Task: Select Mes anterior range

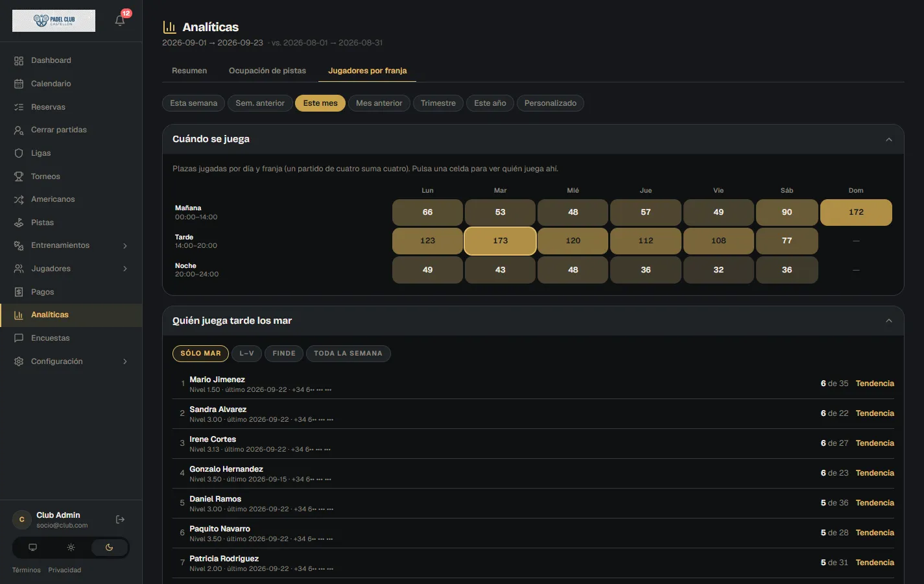Action: (x=379, y=103)
